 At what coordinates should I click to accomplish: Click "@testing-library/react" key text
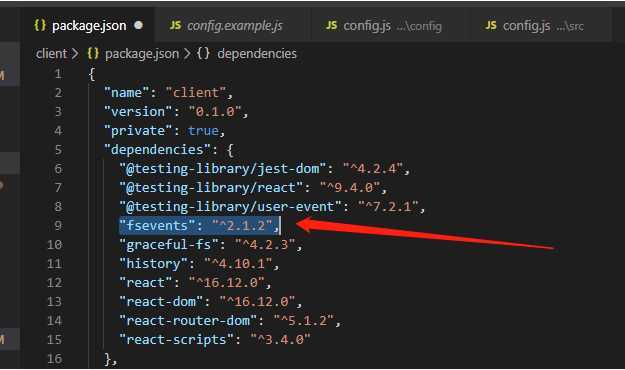[211, 188]
